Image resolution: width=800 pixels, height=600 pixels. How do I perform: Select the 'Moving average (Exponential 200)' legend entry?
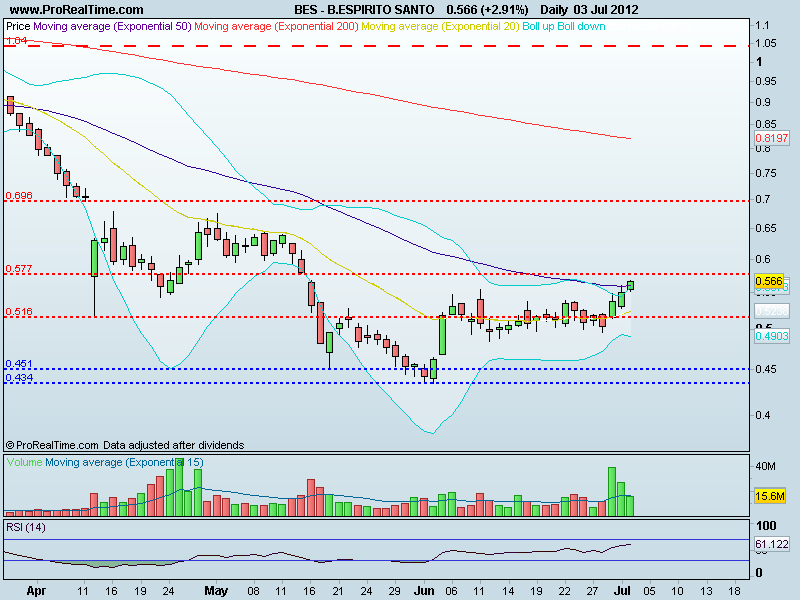pos(276,26)
